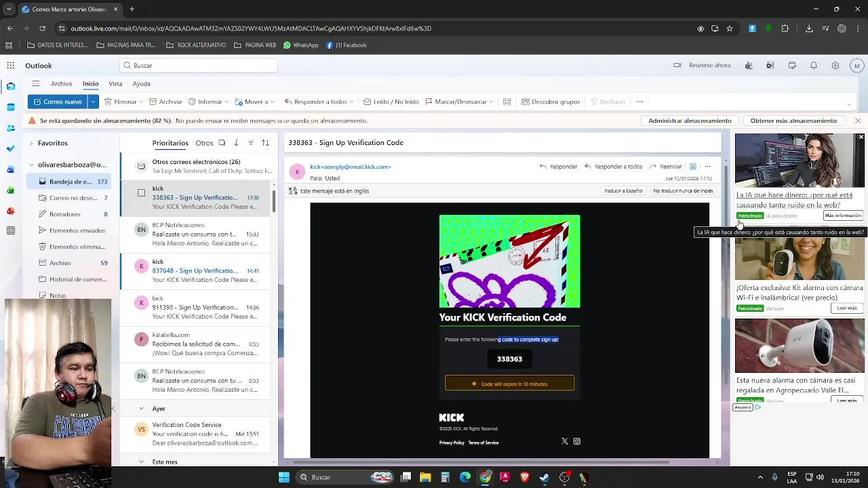Open the notifications bell icon
Screen dimensions: 868x488
pyautogui.click(x=814, y=66)
